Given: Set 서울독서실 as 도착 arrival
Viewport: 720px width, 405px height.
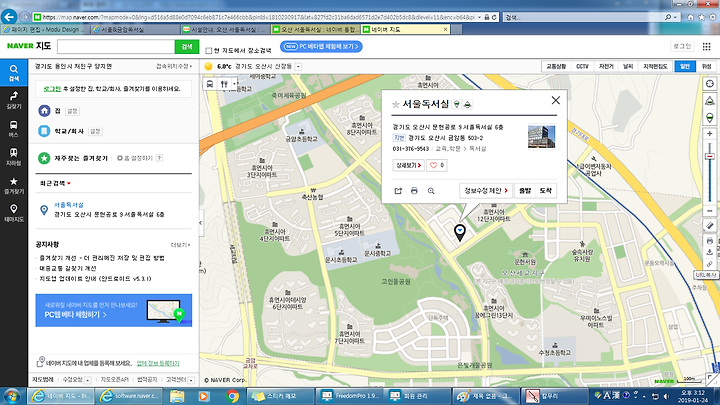Looking at the screenshot, I should 546,191.
